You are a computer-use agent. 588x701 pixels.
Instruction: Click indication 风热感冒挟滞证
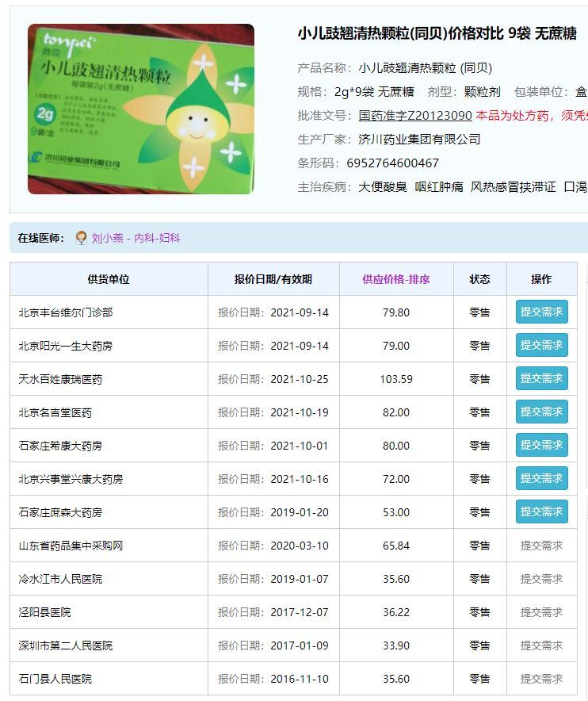tap(513, 186)
